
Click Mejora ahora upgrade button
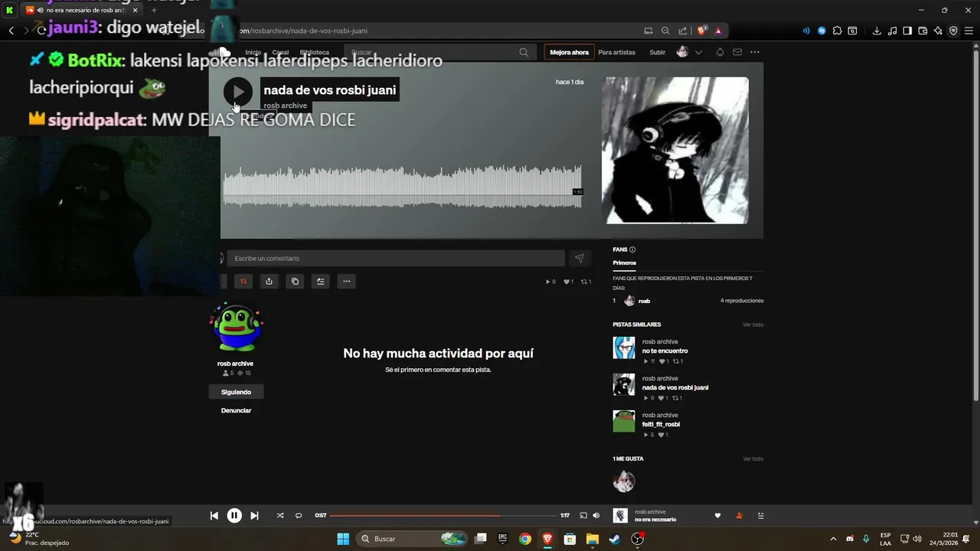(x=569, y=53)
